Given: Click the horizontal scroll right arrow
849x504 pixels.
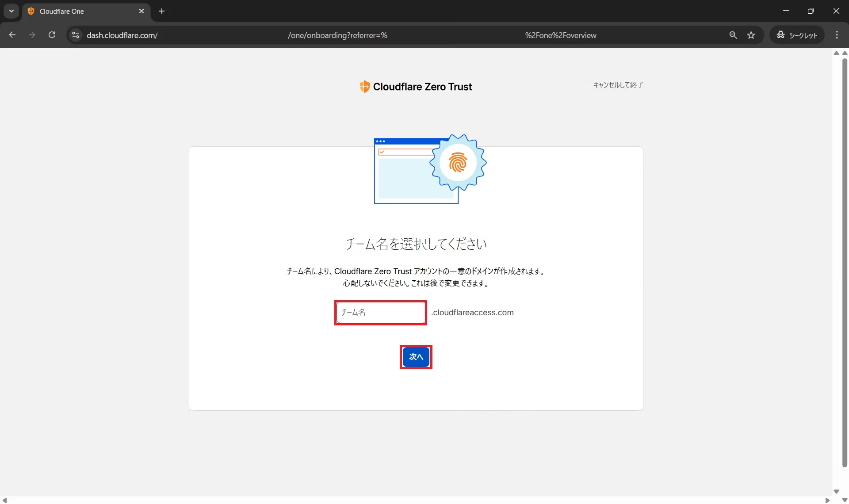Looking at the screenshot, I should point(827,500).
